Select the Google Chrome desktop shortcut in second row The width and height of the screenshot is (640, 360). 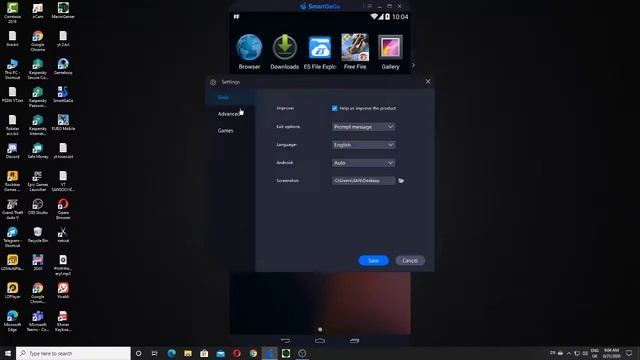click(38, 41)
